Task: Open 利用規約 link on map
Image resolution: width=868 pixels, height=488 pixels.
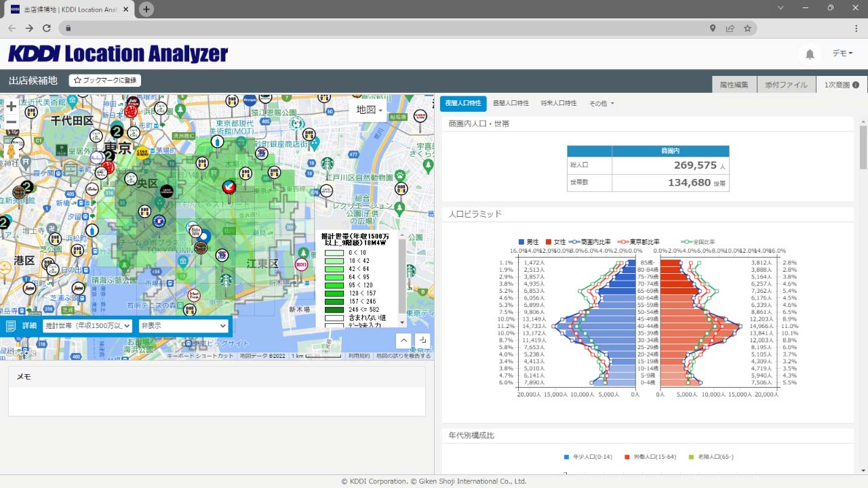Action: point(359,356)
